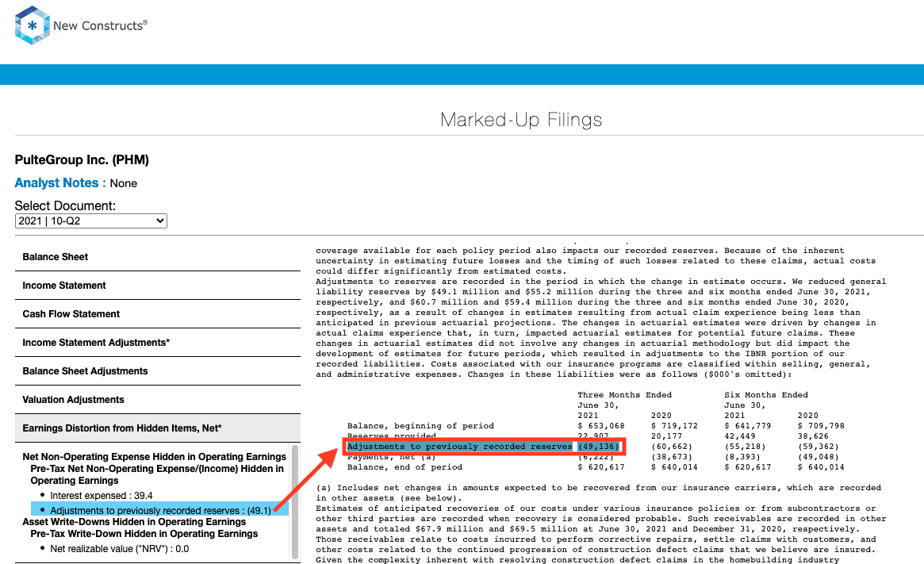The image size is (924, 564).
Task: Click Pre-Tax Net Non-Operating Expense/(Income) subheading
Action: coord(157,474)
